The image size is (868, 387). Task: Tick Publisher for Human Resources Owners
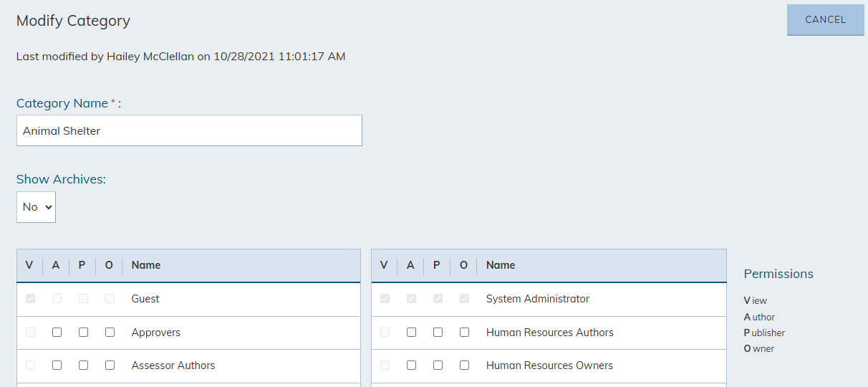[x=438, y=365]
